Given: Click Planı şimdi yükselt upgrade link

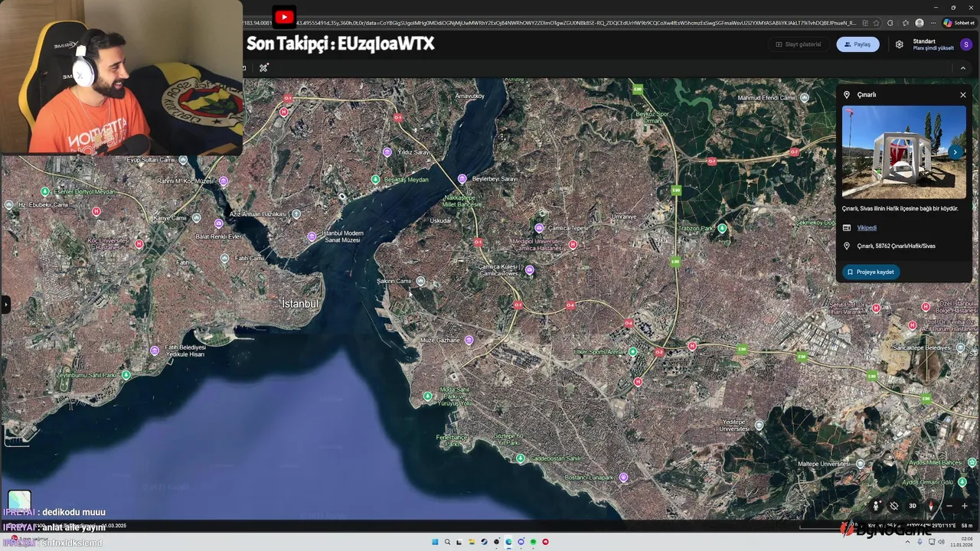Looking at the screenshot, I should click(933, 48).
